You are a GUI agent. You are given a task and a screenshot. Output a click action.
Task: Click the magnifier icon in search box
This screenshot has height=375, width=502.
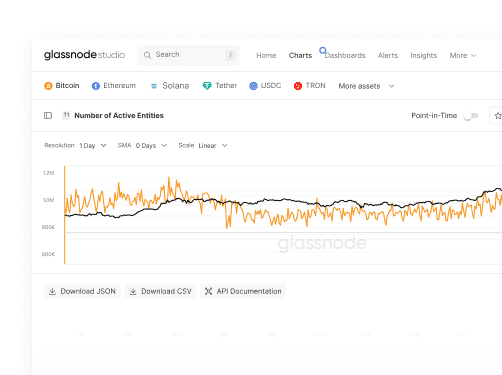point(147,55)
